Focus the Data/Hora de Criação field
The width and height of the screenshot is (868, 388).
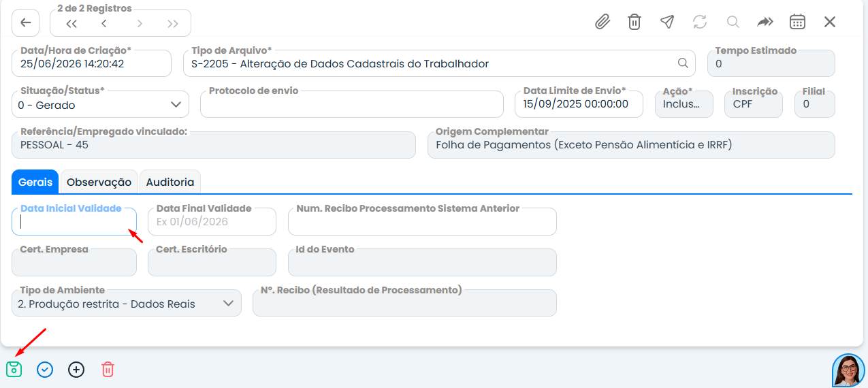(x=92, y=63)
